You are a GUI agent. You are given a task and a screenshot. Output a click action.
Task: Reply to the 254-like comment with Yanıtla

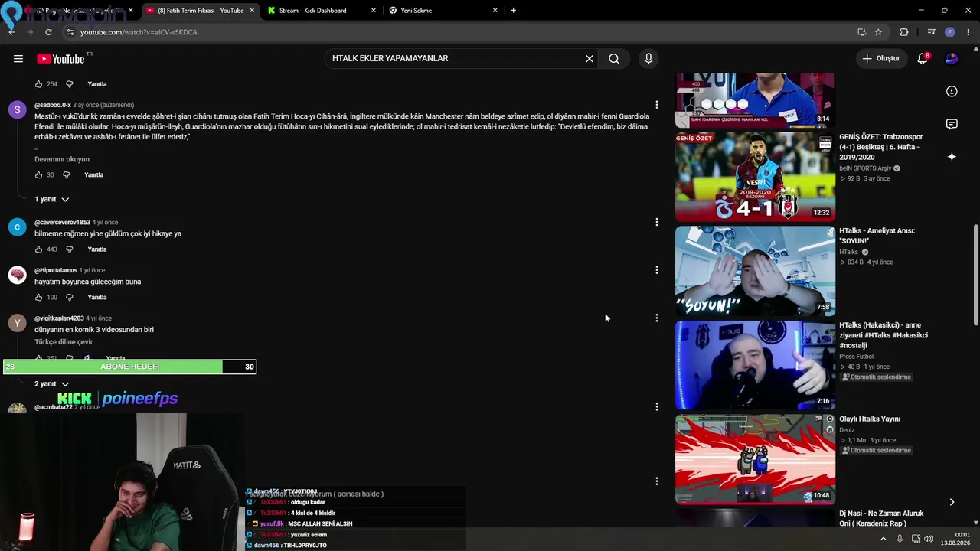coord(97,84)
